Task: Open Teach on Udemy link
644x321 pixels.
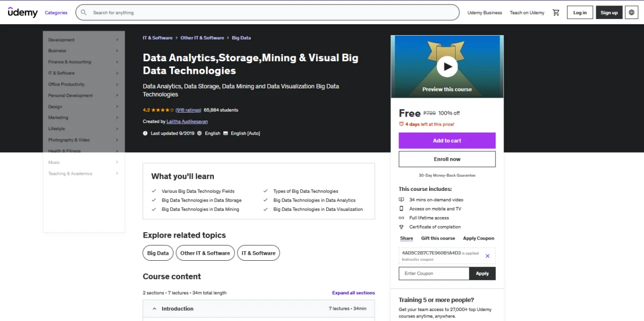Action: (527, 13)
